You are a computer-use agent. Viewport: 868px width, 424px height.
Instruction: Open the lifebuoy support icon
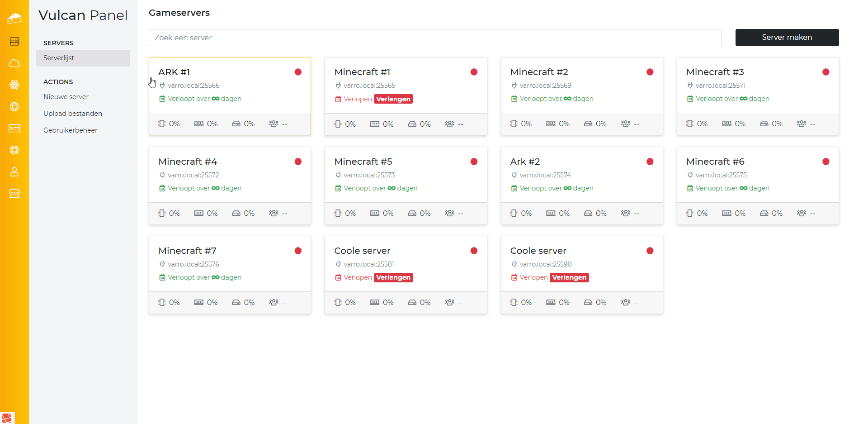(14, 150)
